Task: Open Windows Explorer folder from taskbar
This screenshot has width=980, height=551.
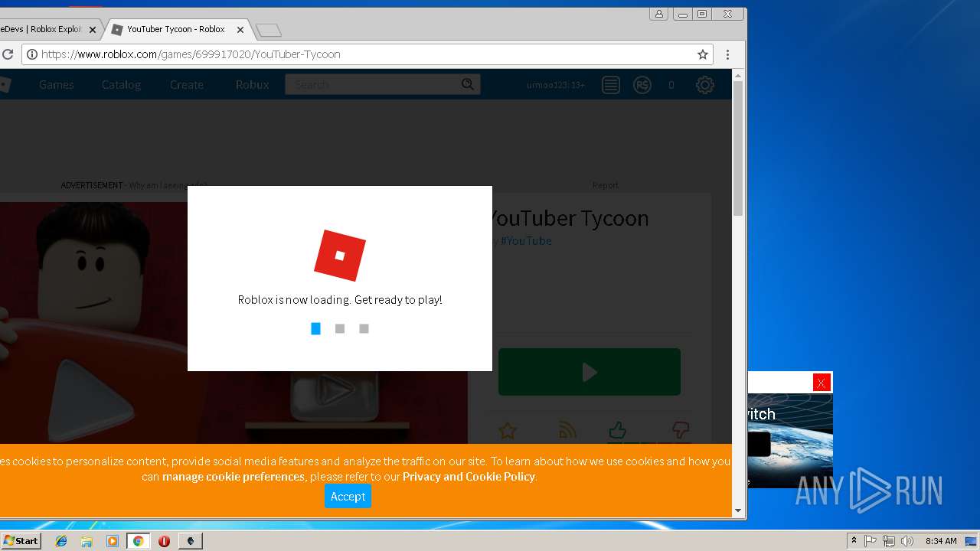Action: tap(87, 541)
